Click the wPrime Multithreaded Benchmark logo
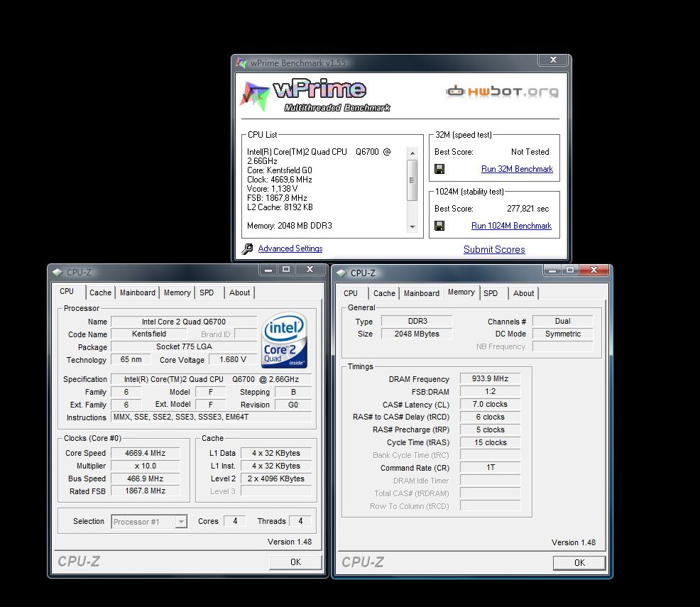This screenshot has height=607, width=700. point(315,95)
